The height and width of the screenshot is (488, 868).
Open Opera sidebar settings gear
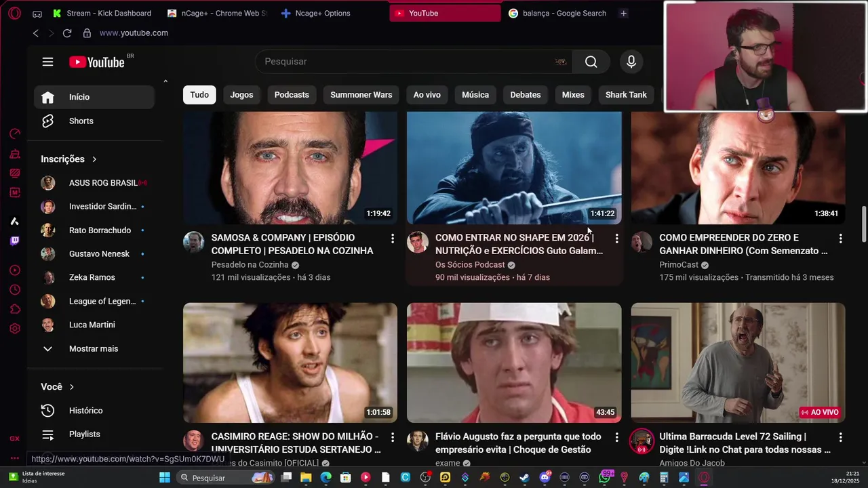[15, 329]
